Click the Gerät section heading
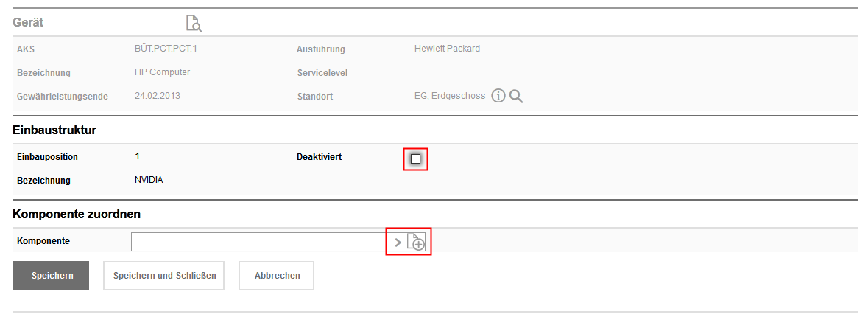868x317 pixels. tap(28, 23)
